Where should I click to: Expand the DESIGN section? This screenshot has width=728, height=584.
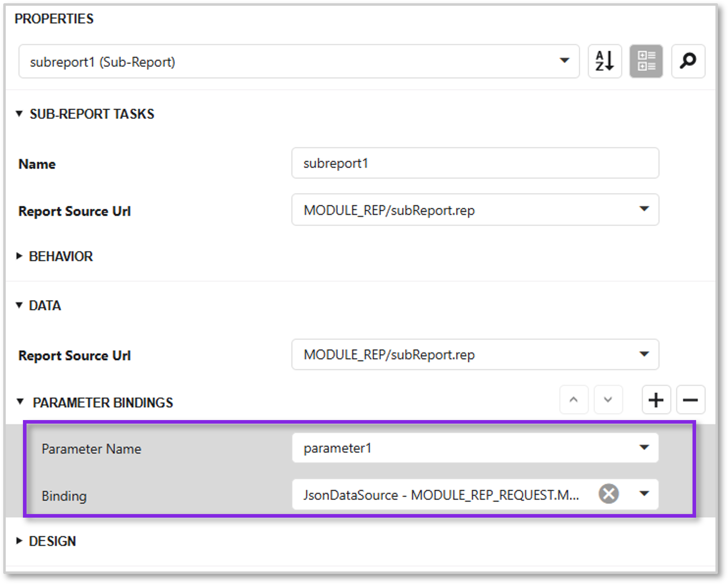point(19,541)
